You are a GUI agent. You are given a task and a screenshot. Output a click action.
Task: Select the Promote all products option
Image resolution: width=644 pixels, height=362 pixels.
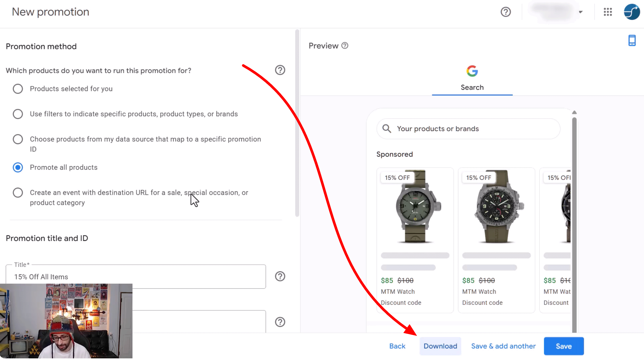click(18, 167)
